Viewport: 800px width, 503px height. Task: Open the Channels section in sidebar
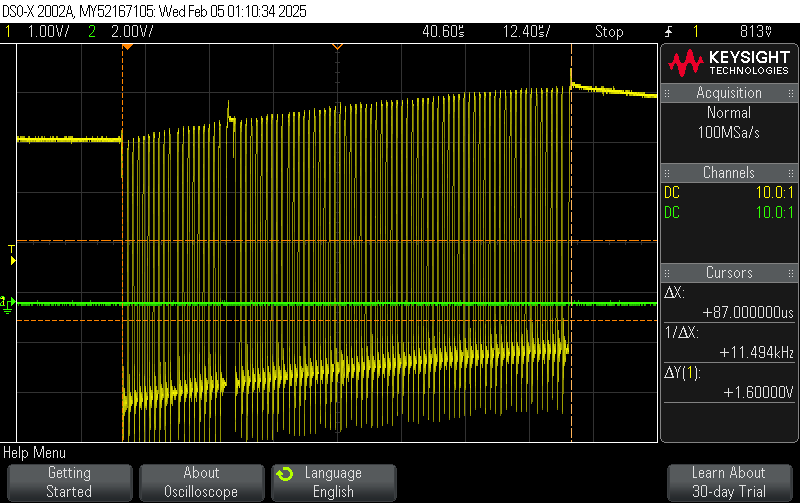(x=729, y=173)
